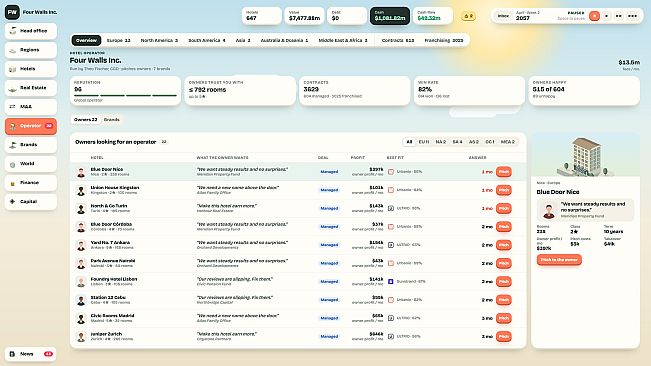Open the Operator sidebar section
This screenshot has height=366, width=651.
[x=31, y=126]
